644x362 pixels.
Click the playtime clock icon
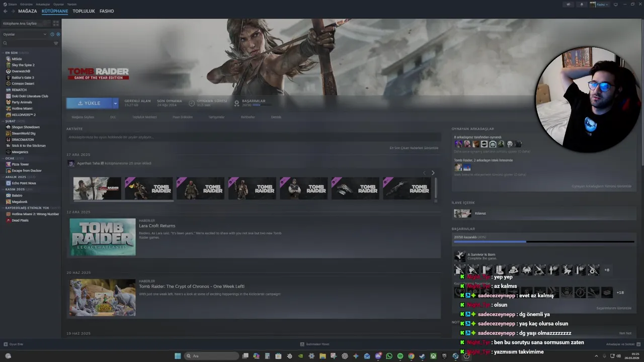pyautogui.click(x=192, y=103)
